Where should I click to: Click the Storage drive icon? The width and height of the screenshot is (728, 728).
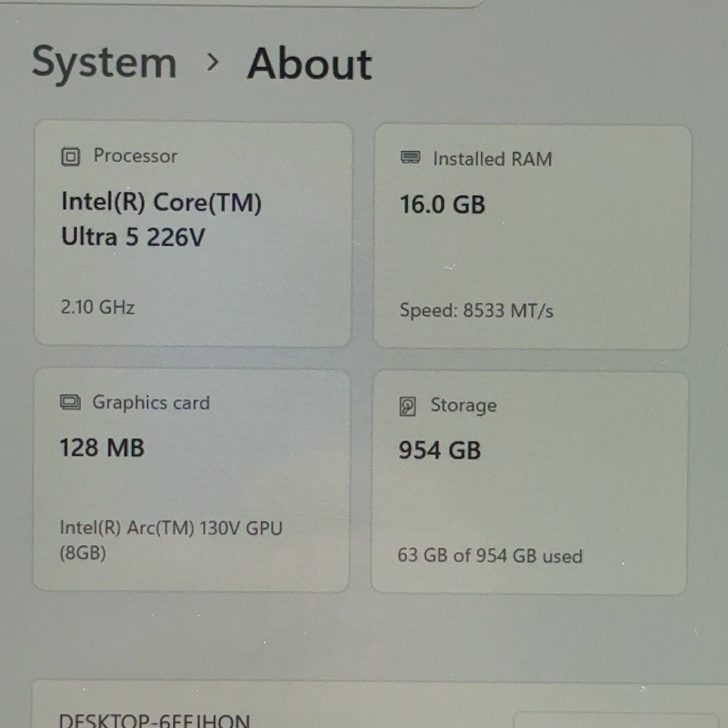click(408, 406)
